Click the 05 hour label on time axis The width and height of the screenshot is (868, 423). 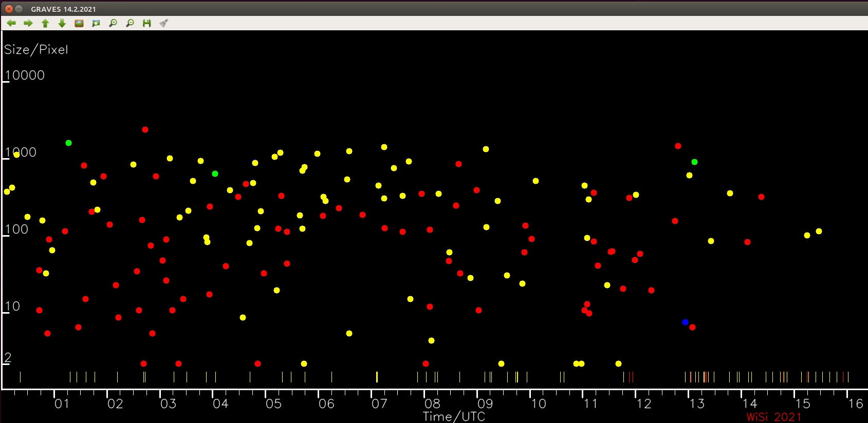[273, 404]
